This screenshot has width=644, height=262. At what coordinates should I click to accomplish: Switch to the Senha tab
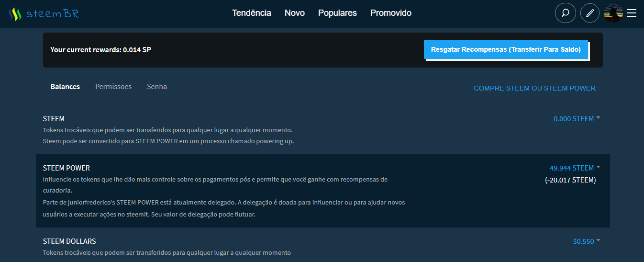click(x=157, y=87)
